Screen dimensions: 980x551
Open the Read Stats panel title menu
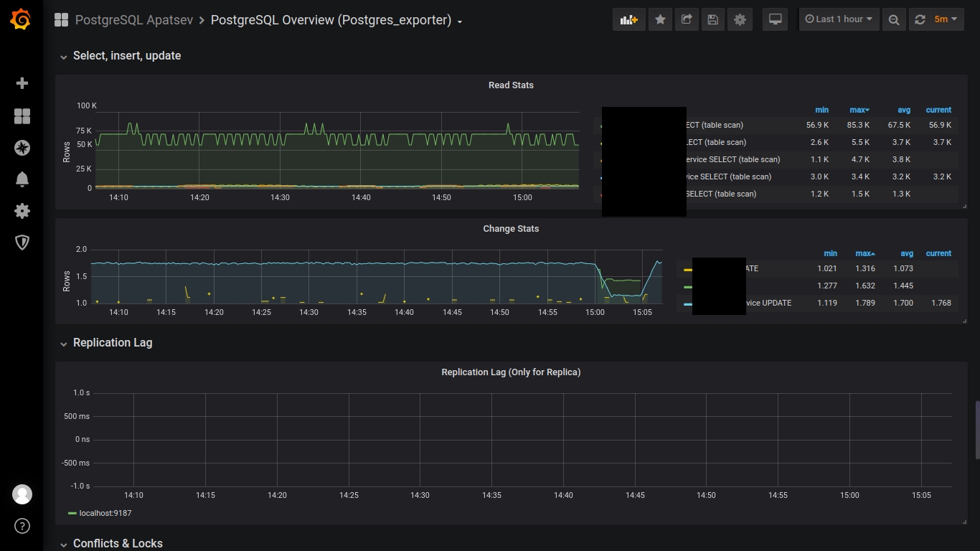(x=511, y=85)
